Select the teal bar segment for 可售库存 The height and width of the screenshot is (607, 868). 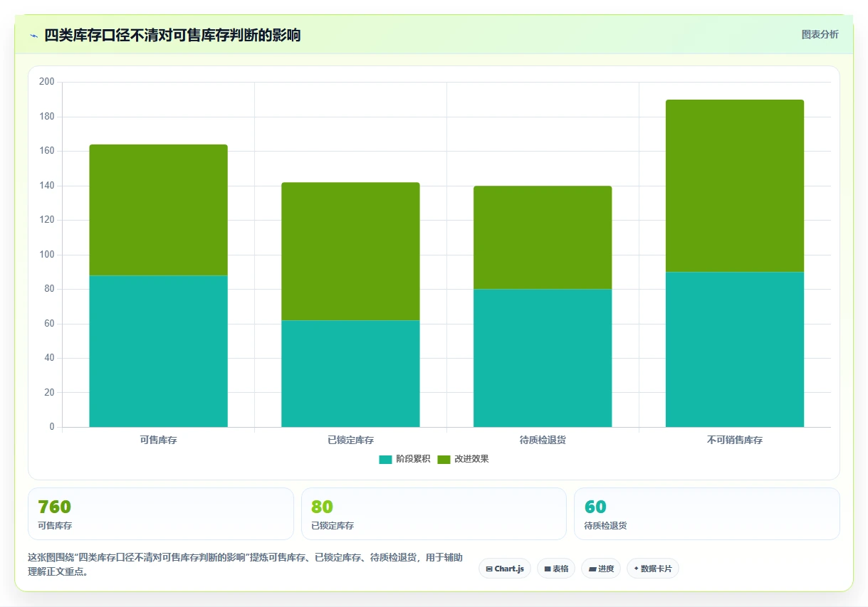pos(158,351)
